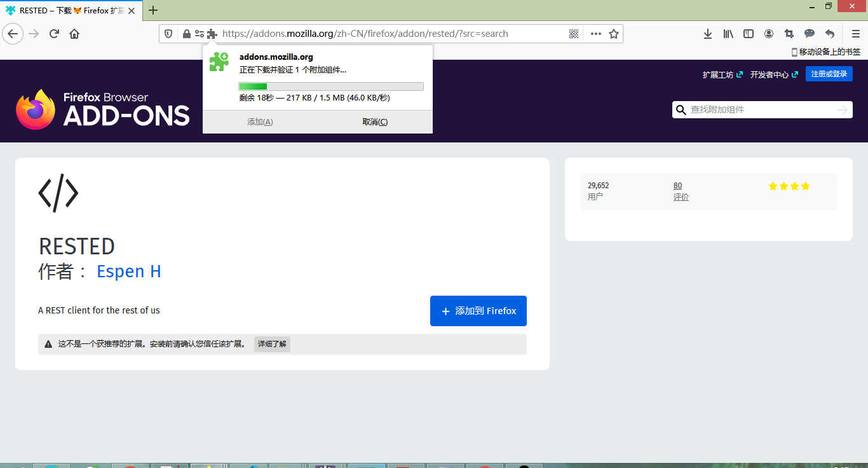Click the forward navigation arrow
The image size is (868, 468).
click(x=34, y=34)
